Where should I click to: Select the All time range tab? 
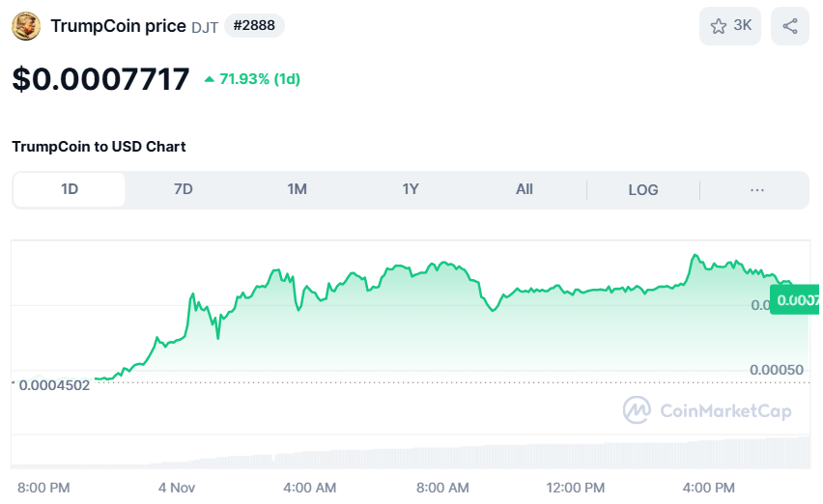click(x=525, y=189)
